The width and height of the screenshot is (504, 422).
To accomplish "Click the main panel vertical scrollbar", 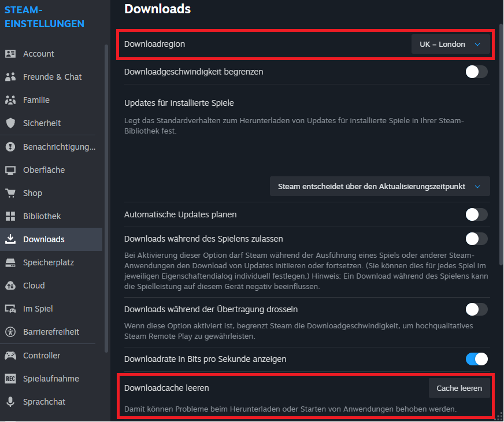I will (501, 144).
